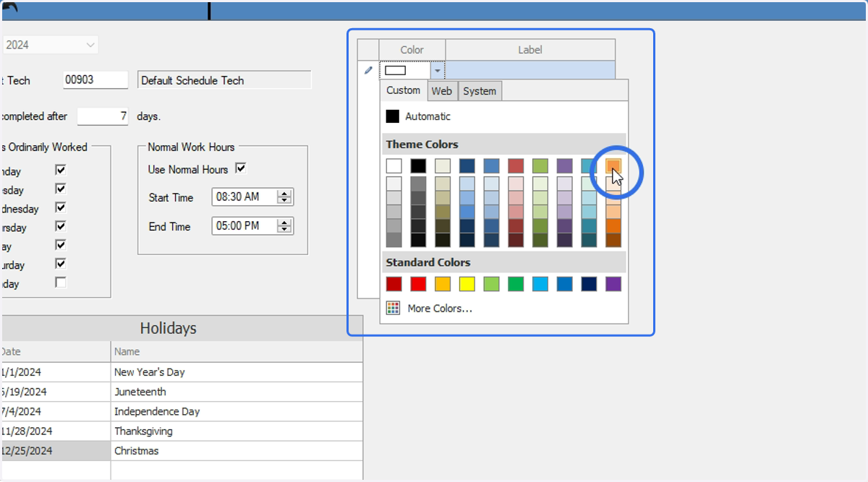
Task: Click the tech code field 00903
Action: tap(95, 79)
